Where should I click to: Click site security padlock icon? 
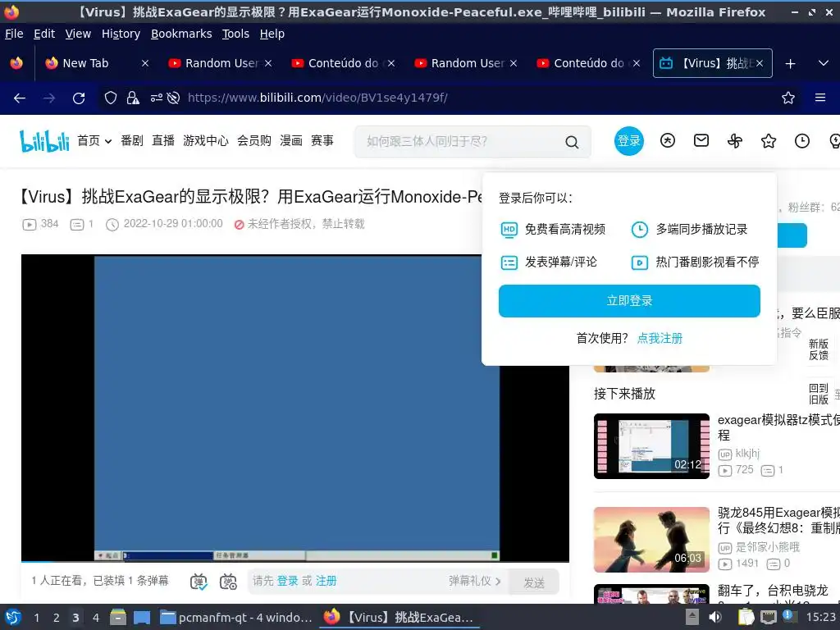[x=132, y=98]
